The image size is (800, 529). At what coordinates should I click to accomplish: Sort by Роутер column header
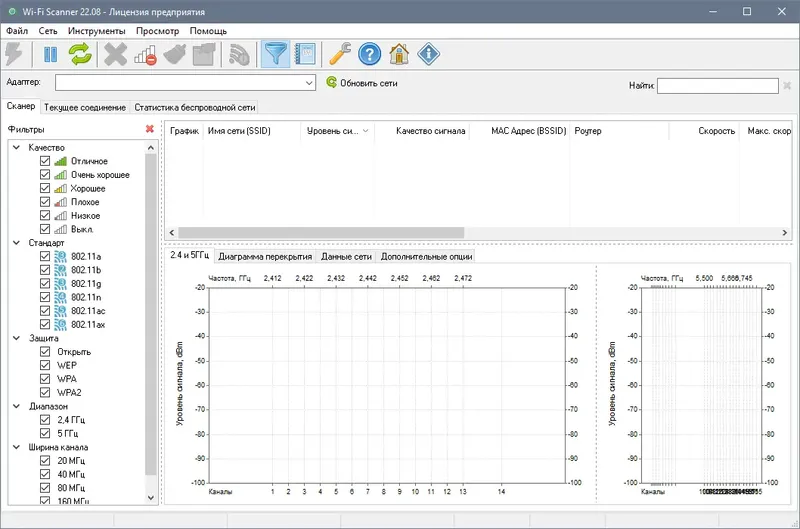619,131
